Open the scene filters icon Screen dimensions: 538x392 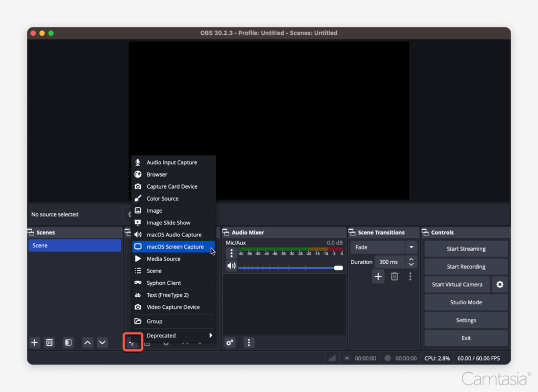click(x=68, y=343)
